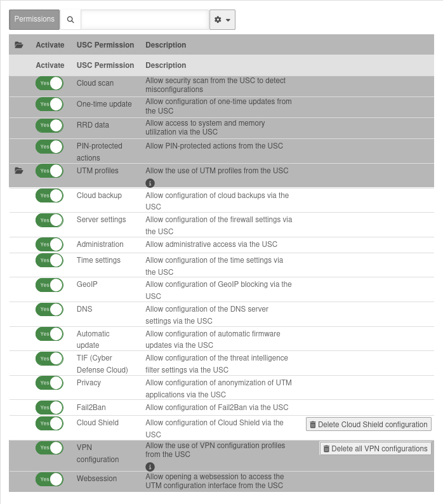Show info icon for VPN configuration
443x504 pixels.
pos(150,466)
